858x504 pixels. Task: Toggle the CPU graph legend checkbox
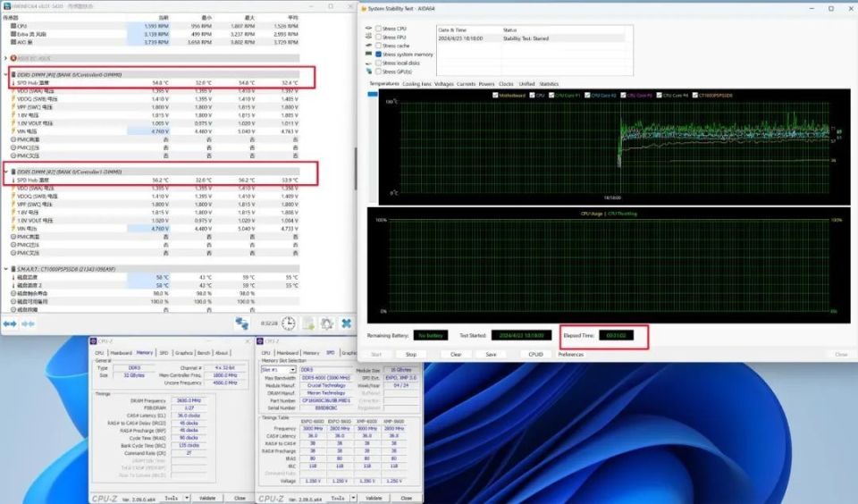coord(533,96)
